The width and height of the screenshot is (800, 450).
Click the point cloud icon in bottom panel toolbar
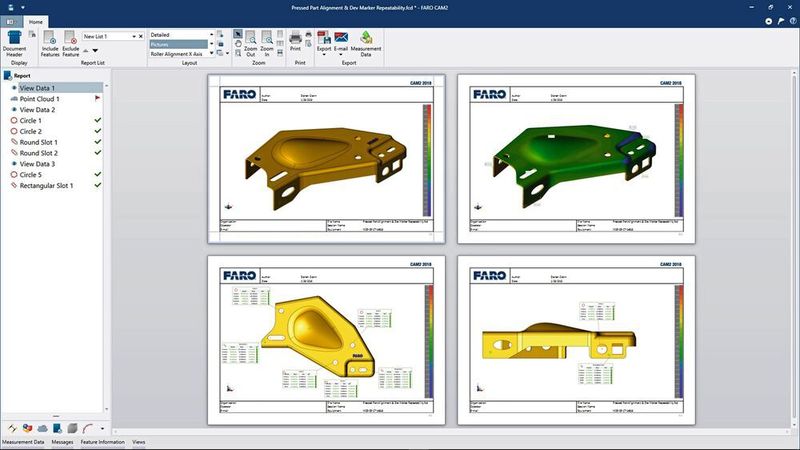[x=42, y=428]
